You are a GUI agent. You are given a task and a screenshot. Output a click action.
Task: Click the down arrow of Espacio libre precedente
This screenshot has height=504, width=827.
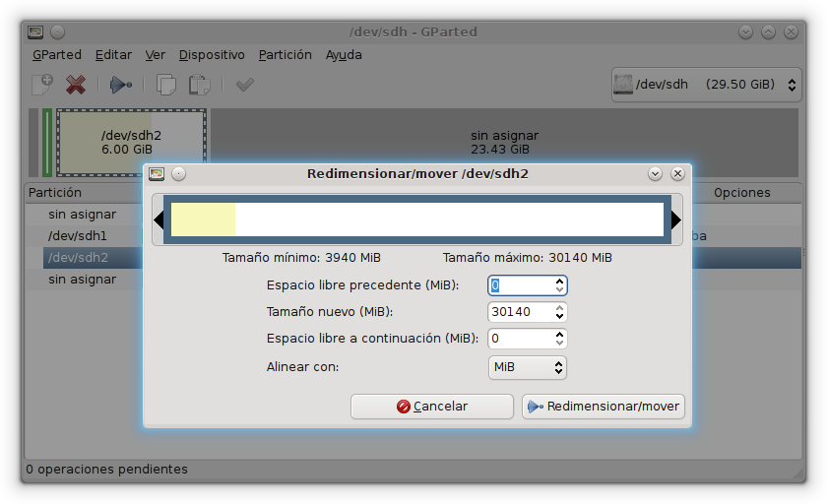[x=559, y=289]
